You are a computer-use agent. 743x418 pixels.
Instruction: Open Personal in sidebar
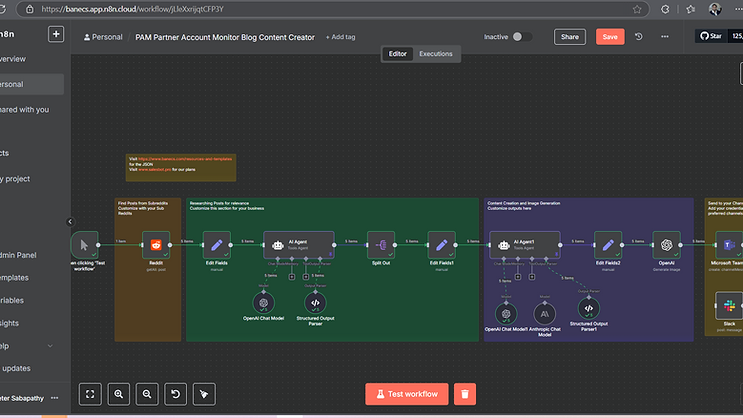tap(32, 84)
